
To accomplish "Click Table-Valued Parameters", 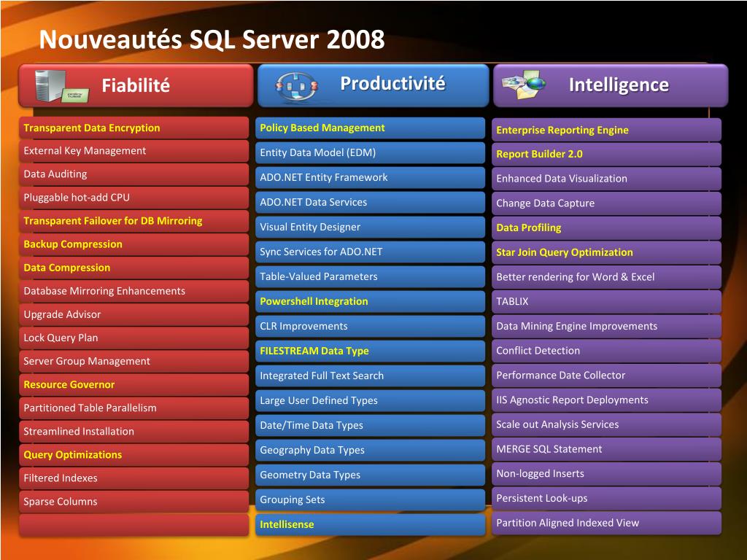I will point(370,276).
